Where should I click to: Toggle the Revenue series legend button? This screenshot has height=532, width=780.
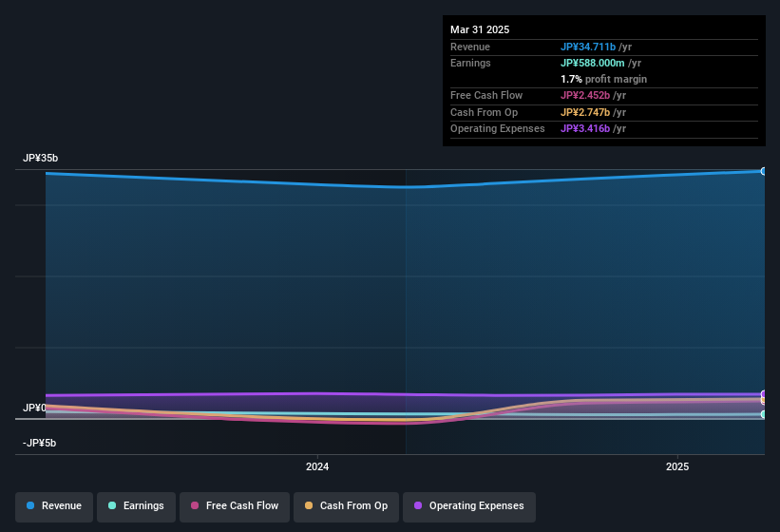point(54,506)
